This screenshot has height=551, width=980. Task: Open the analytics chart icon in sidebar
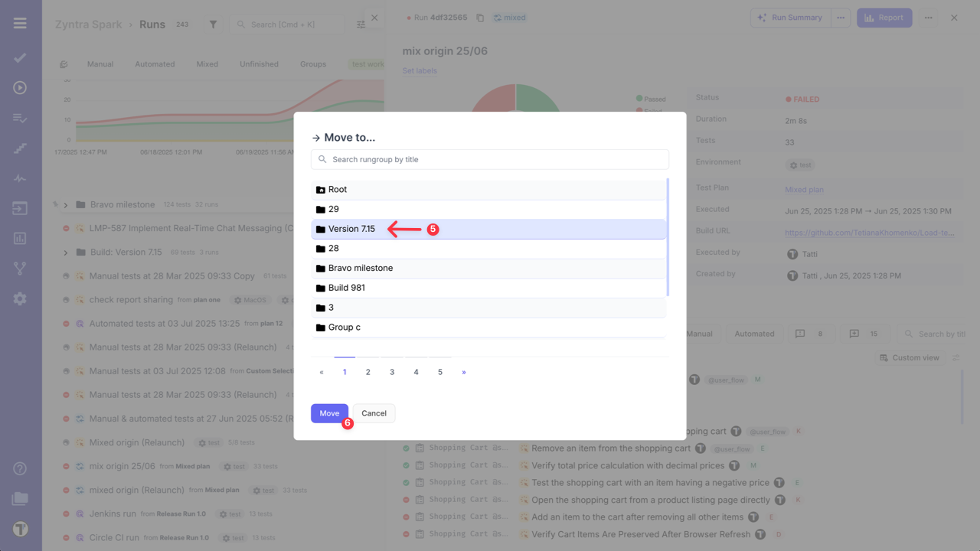tap(20, 237)
